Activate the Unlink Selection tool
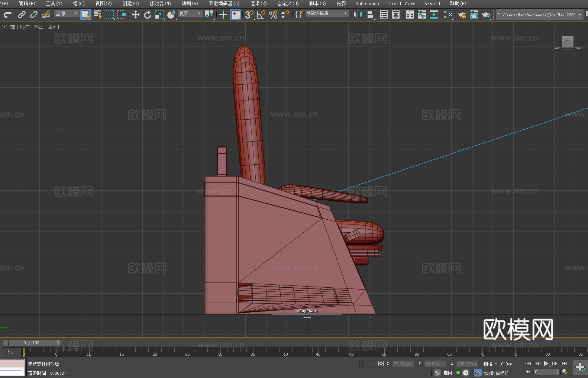The image size is (588, 378). pyautogui.click(x=34, y=14)
